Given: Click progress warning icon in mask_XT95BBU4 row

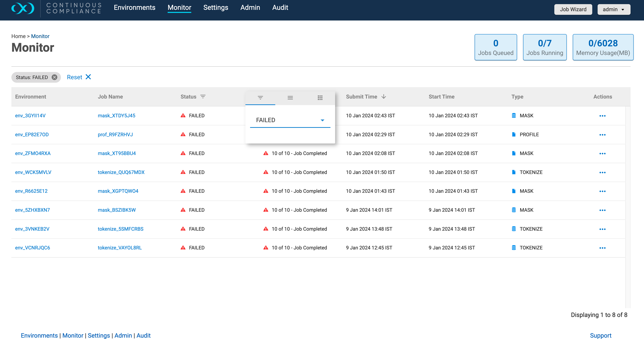Looking at the screenshot, I should pos(266,153).
